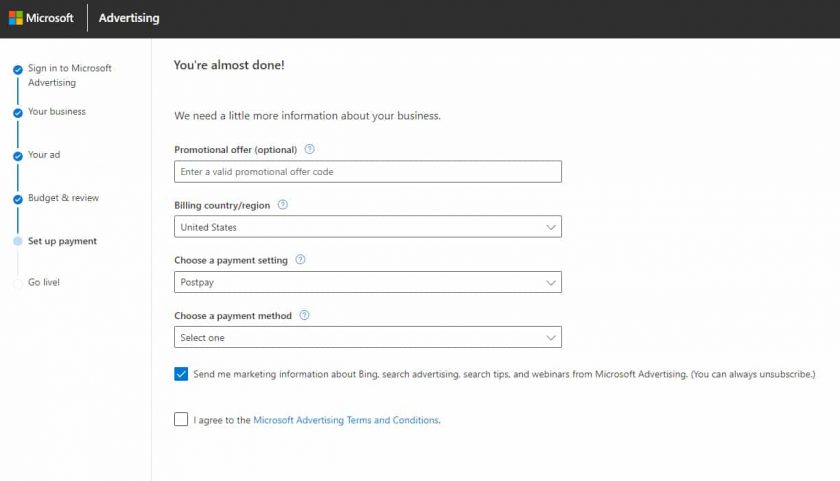
Task: Click the Promotional offer (optional) label
Action: click(235, 150)
